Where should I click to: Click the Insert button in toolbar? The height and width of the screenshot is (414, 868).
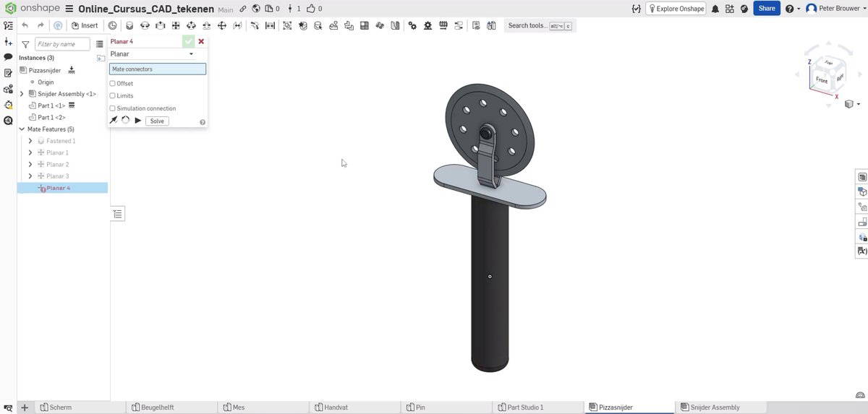(85, 25)
